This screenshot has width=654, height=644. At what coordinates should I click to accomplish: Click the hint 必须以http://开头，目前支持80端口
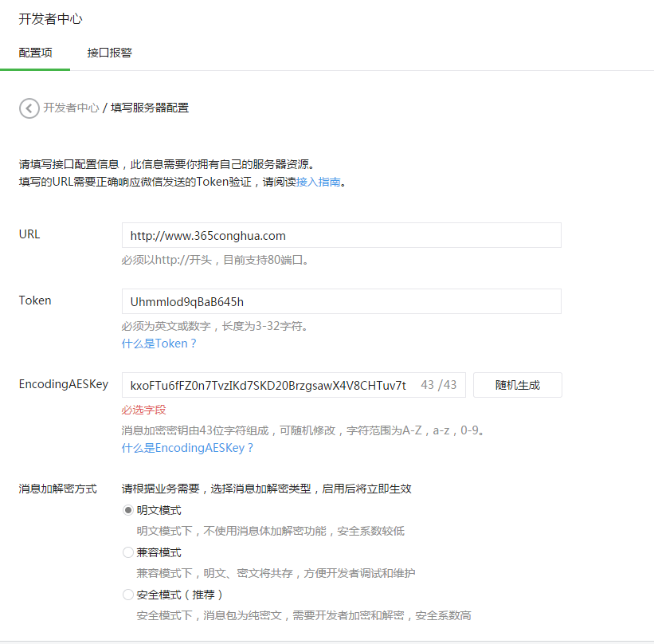(215, 260)
